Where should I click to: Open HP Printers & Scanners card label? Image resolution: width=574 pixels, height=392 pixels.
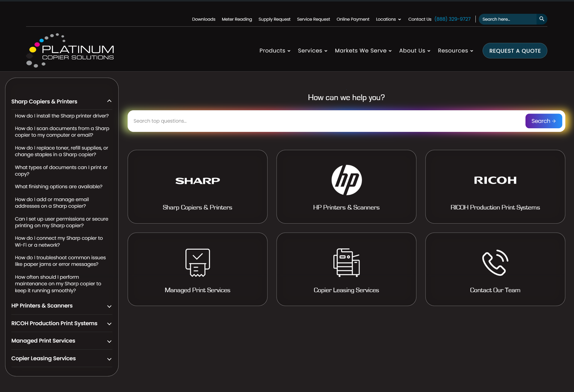point(346,207)
